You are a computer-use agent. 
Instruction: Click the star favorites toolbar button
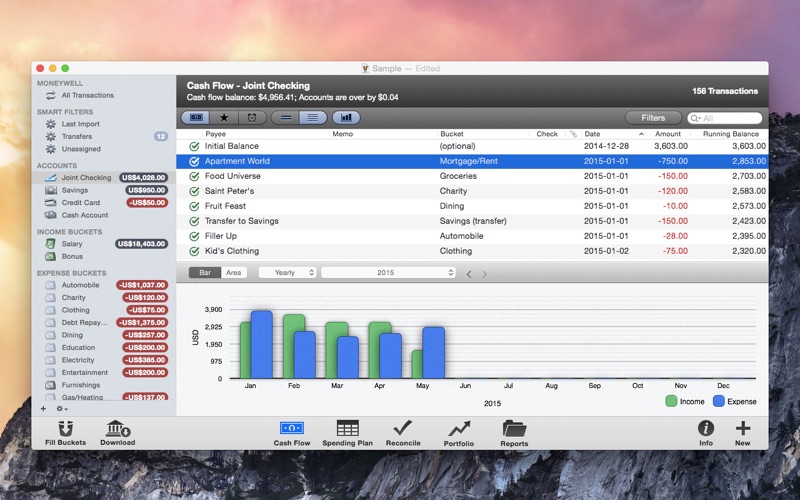(x=224, y=118)
